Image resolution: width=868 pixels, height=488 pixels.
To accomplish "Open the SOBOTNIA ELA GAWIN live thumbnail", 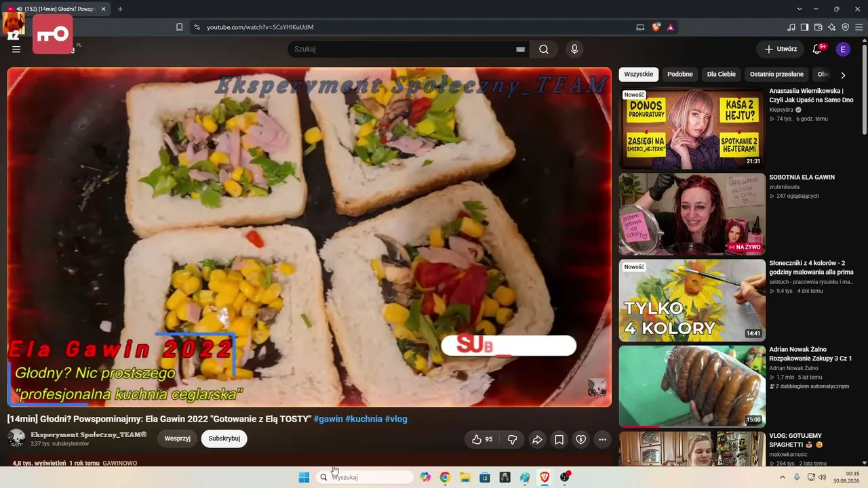I will point(692,214).
